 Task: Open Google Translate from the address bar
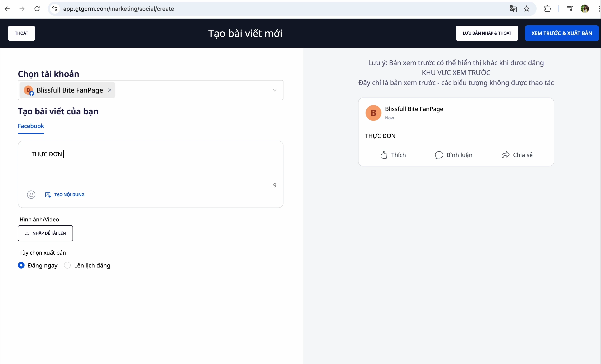(x=513, y=9)
